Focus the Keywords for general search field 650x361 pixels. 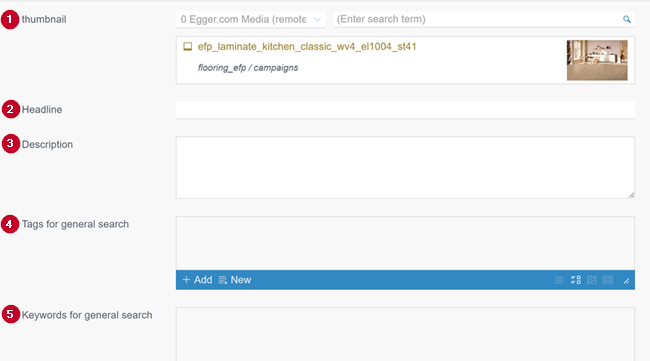[405, 334]
